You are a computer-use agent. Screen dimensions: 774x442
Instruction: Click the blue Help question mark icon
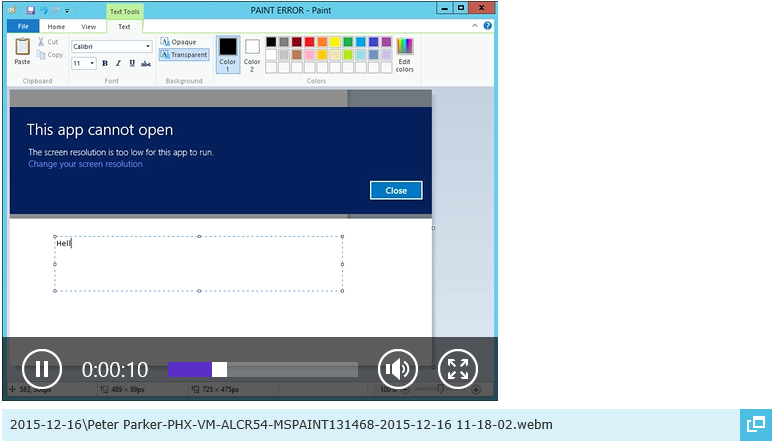coord(488,26)
